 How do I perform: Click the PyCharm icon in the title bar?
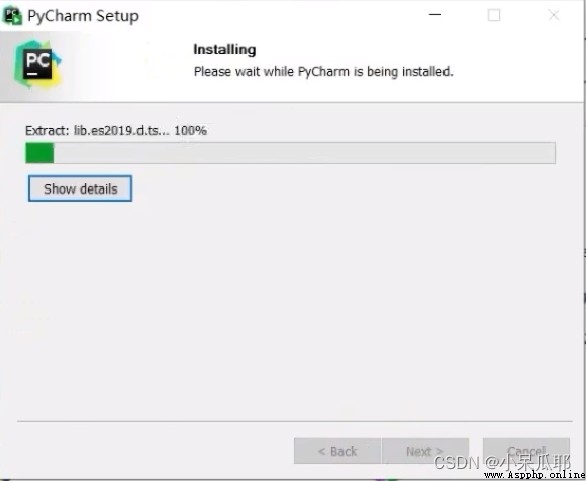[12, 16]
